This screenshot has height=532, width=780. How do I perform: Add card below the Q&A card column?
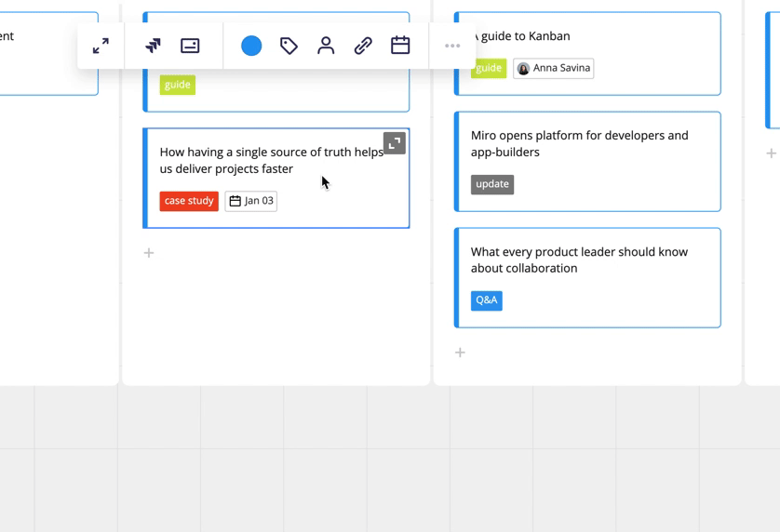tap(460, 352)
